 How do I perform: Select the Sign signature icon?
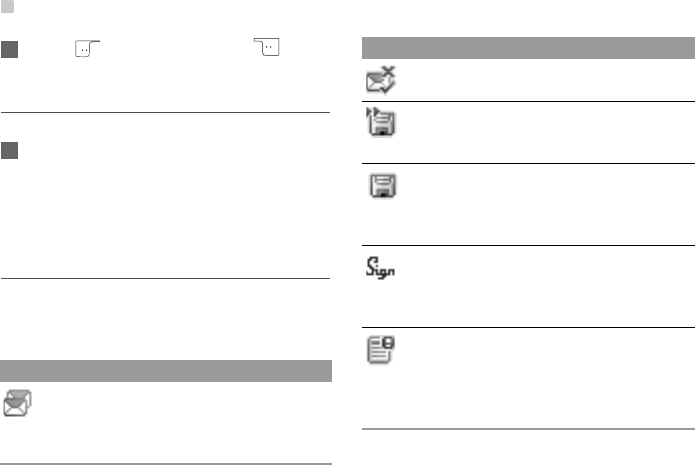(380, 268)
